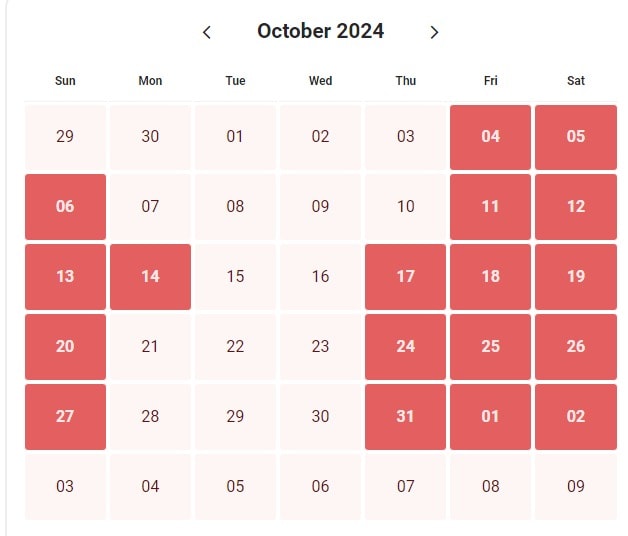The image size is (628, 536).
Task: Pick highlighted Thursday October 17
Action: 405,277
